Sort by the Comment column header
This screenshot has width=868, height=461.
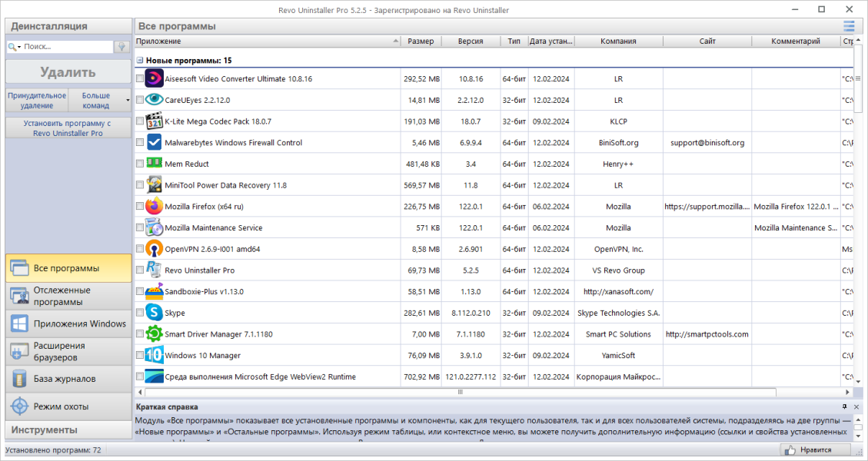(x=796, y=41)
